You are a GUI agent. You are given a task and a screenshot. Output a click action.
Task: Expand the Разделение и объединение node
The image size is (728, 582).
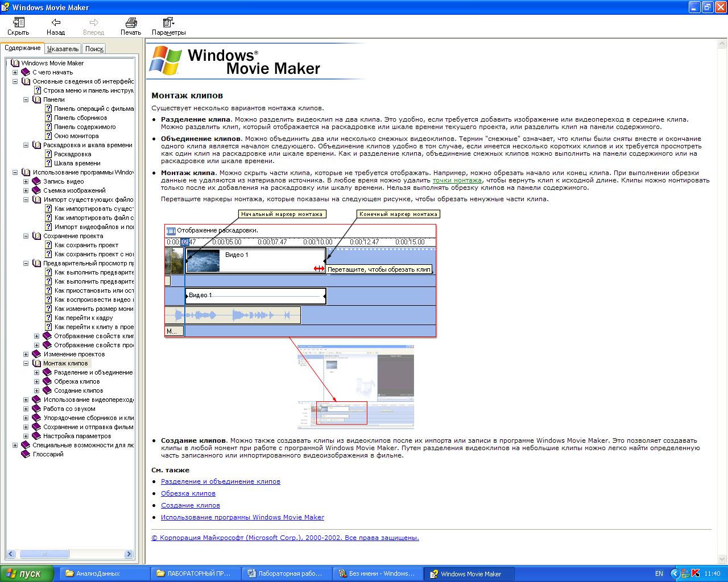36,372
